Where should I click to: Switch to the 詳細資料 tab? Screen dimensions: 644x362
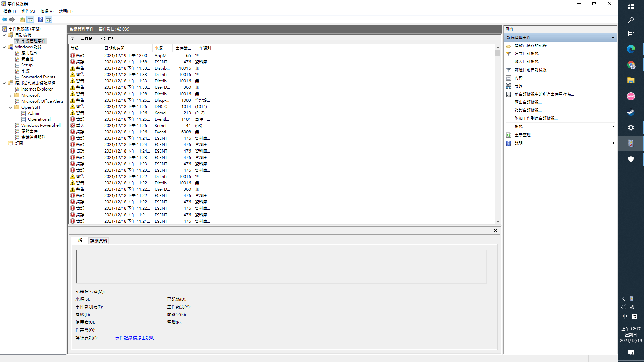pyautogui.click(x=99, y=241)
